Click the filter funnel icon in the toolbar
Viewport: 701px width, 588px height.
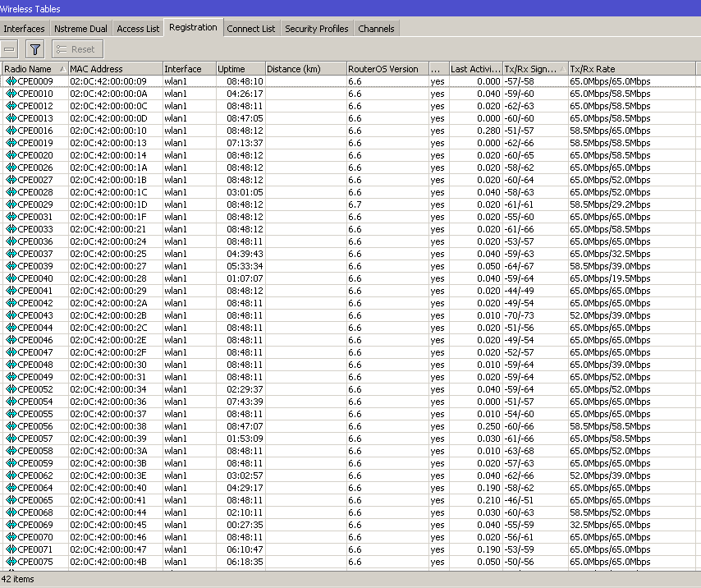(x=34, y=48)
